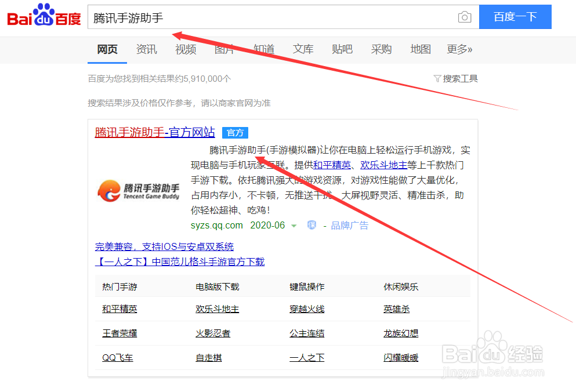Open the 图片 tab

(x=224, y=49)
